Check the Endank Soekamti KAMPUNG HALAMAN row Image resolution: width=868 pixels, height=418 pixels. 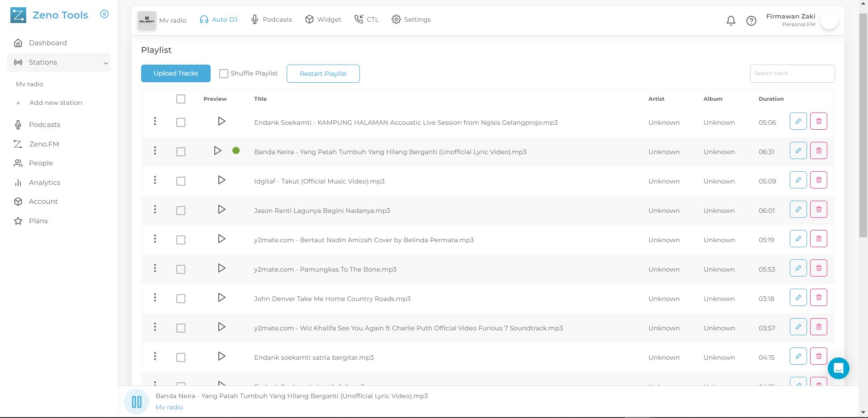coord(181,122)
